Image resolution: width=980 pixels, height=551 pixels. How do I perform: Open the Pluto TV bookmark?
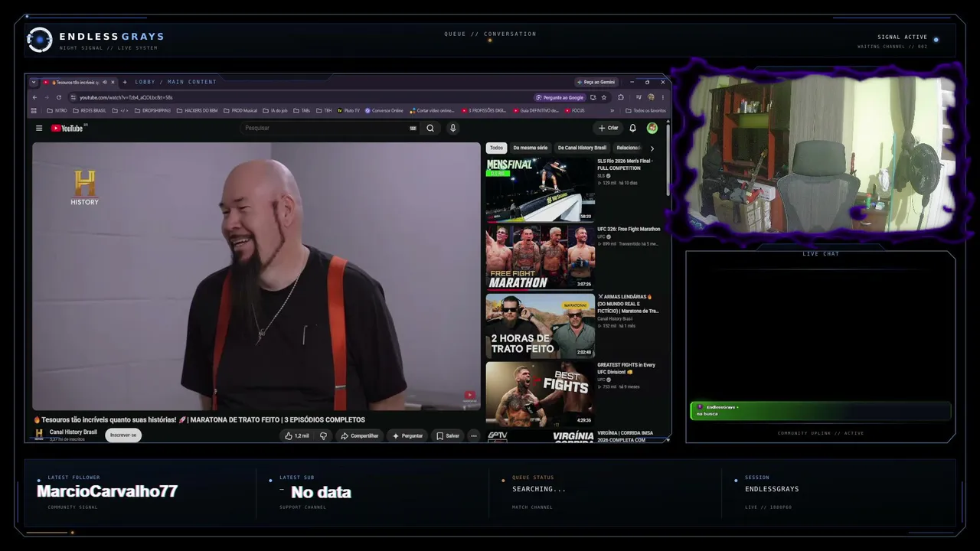click(x=348, y=110)
